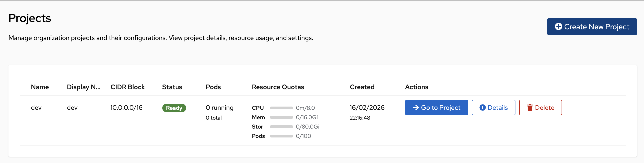Click the Mem quota usage bar
The height and width of the screenshot is (163, 644).
pyautogui.click(x=281, y=117)
